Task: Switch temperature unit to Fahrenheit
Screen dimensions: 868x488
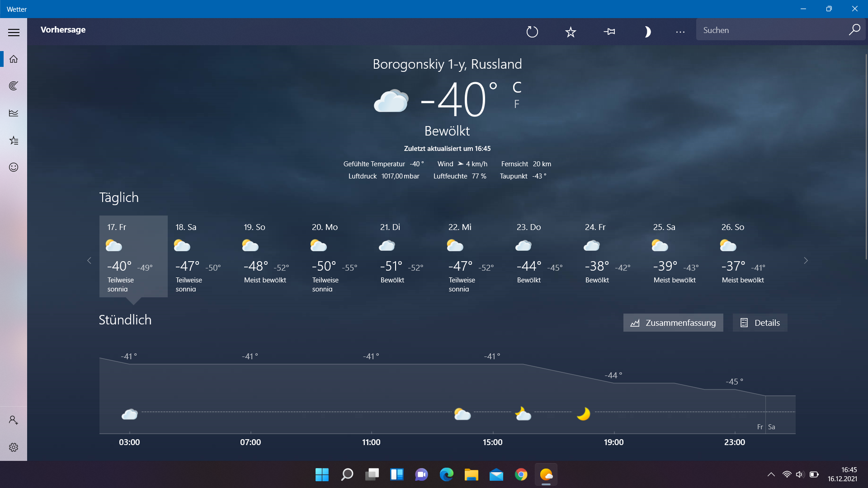Action: pyautogui.click(x=516, y=104)
